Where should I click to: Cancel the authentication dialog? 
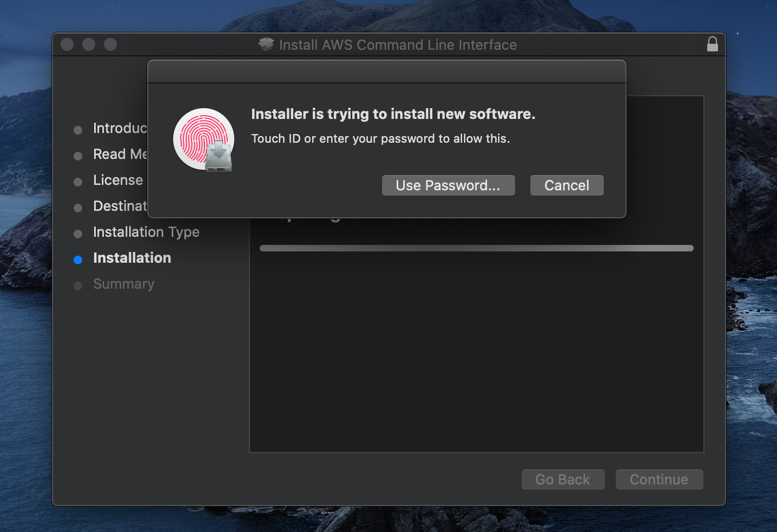(x=567, y=185)
